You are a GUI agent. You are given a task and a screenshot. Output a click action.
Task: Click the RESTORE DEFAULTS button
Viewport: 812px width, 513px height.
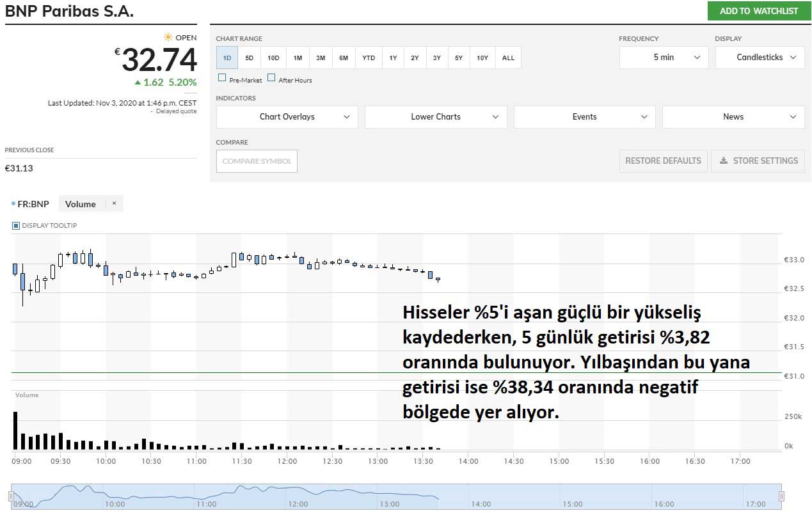point(663,161)
